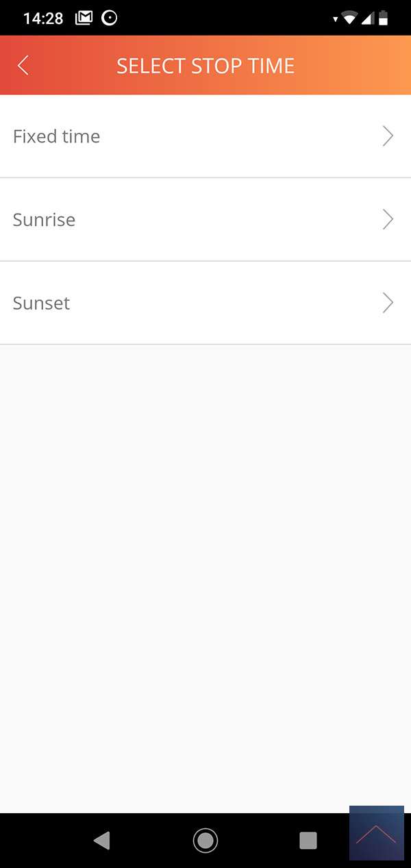Tap the red up-arrow overlay icon
This screenshot has height=868, width=411.
tap(376, 833)
